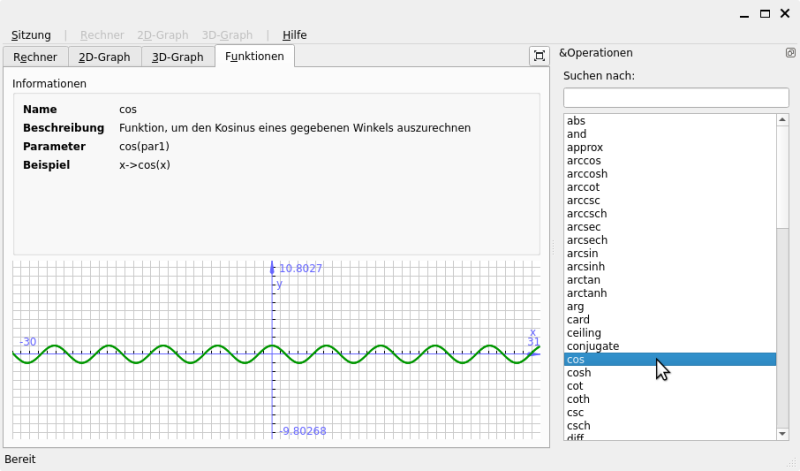
Task: Click the scroll-down arrow of the function list
Action: pyautogui.click(x=783, y=433)
